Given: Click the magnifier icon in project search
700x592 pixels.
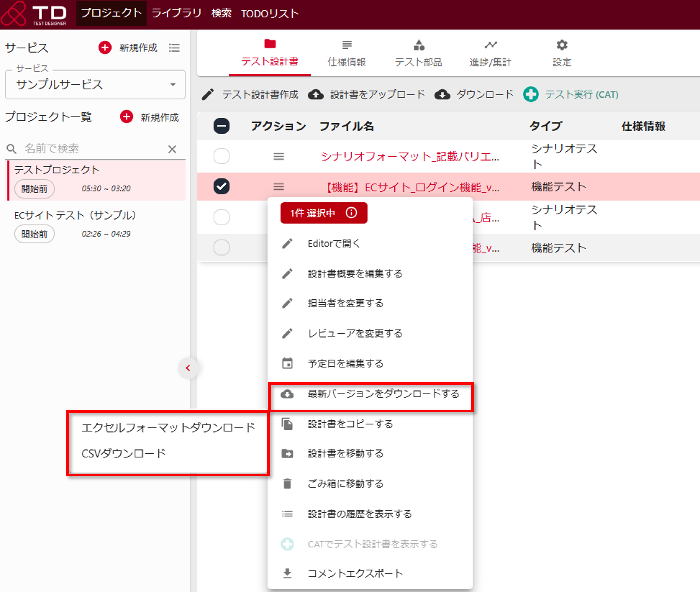Looking at the screenshot, I should pyautogui.click(x=12, y=149).
